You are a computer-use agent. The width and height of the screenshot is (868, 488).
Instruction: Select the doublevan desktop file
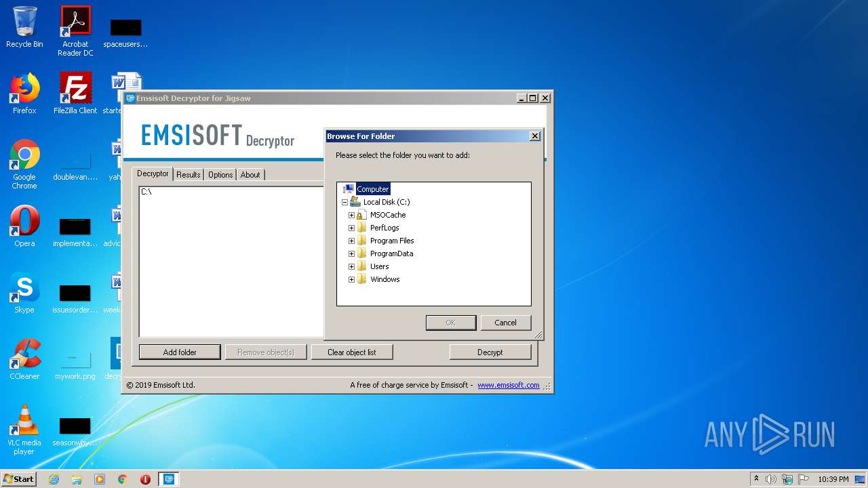pyautogui.click(x=75, y=165)
